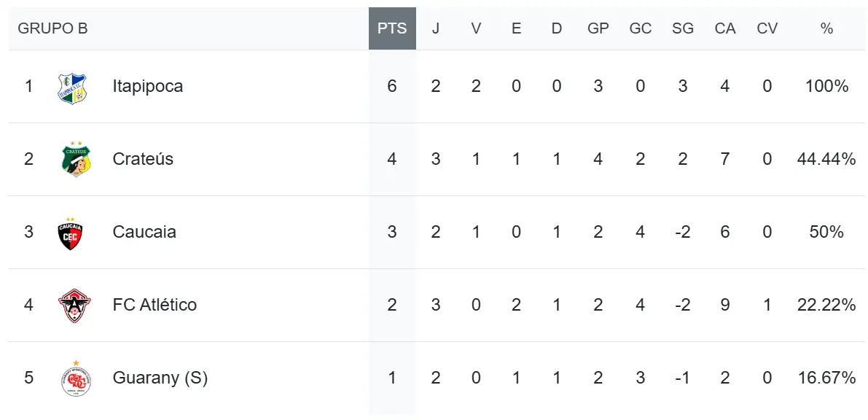Click FC Atlético's 22.22% percentage cell

coord(826,305)
